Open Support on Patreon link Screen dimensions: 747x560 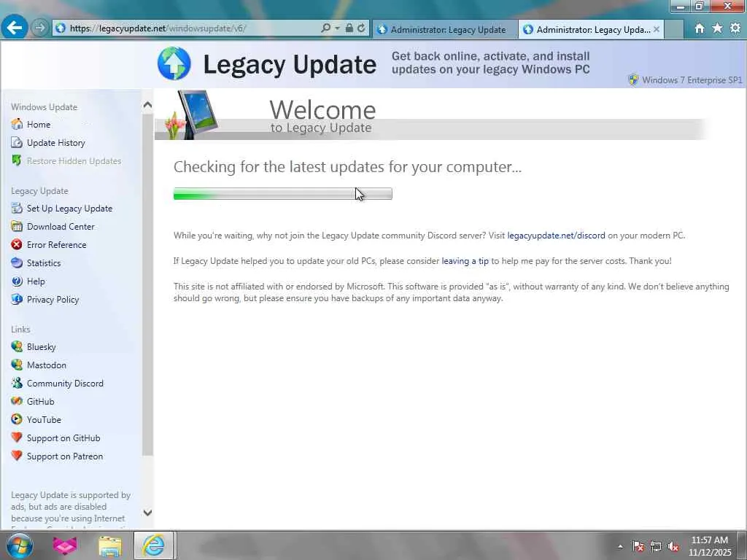click(x=65, y=456)
